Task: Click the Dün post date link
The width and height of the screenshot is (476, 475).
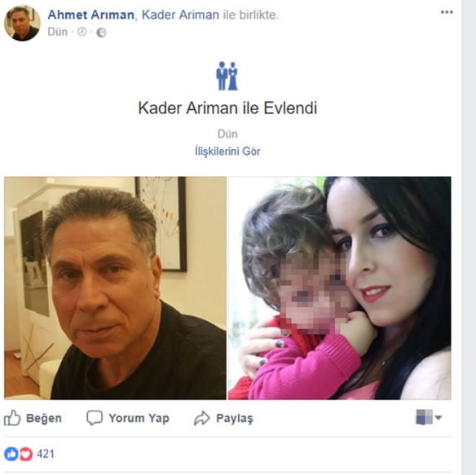Action: click(57, 32)
